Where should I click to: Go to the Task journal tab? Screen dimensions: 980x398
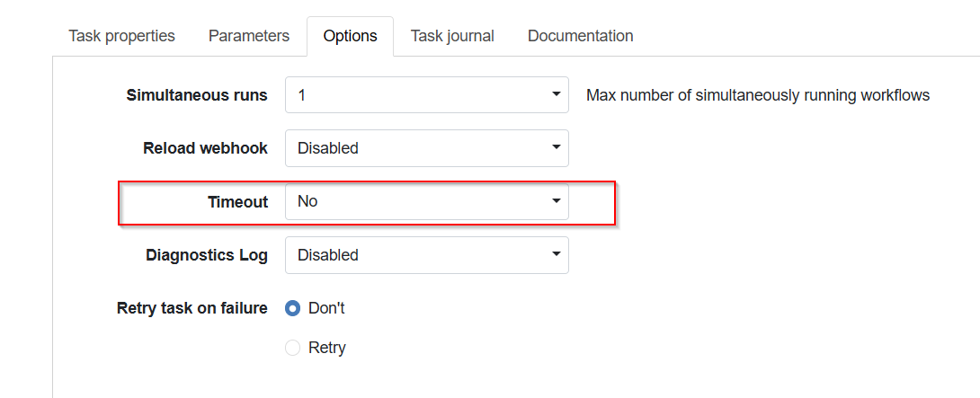click(x=452, y=36)
